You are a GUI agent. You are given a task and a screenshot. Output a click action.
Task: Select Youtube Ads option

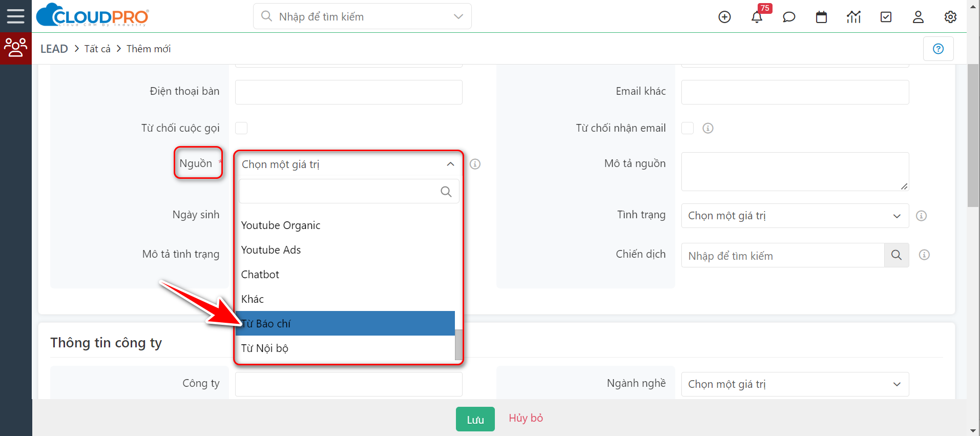[345, 250]
